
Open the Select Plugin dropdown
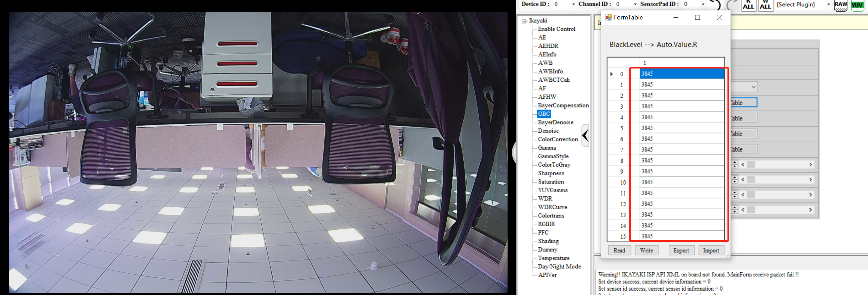tap(828, 4)
